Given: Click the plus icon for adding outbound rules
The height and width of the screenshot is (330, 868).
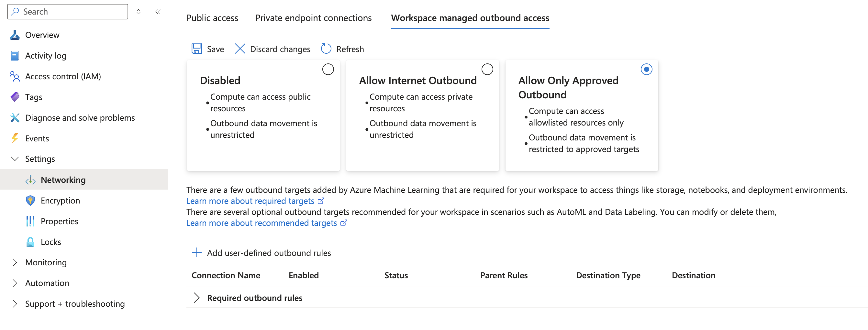Looking at the screenshot, I should click(x=197, y=253).
